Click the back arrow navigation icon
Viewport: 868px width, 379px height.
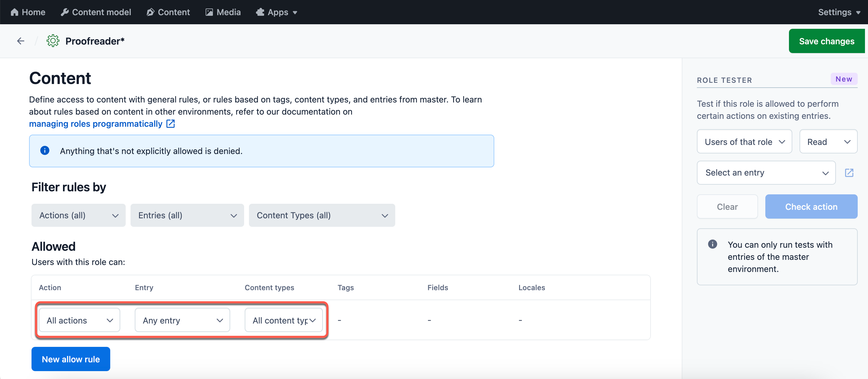coord(21,42)
